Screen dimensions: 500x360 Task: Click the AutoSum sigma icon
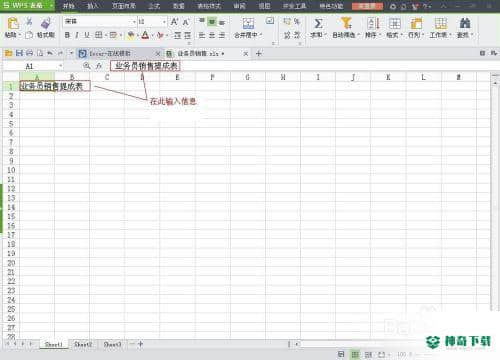coord(318,23)
